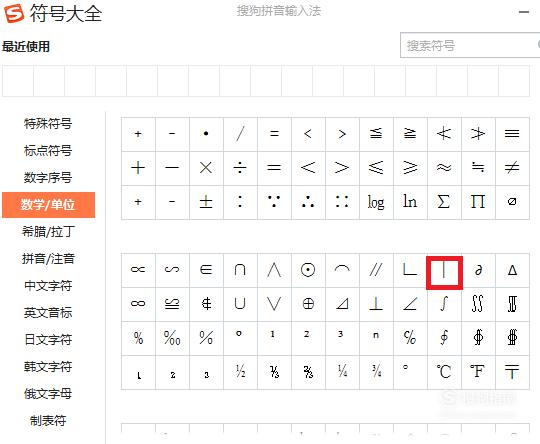The image size is (540, 444).
Task: Open the 标点符号 category
Action: (48, 151)
